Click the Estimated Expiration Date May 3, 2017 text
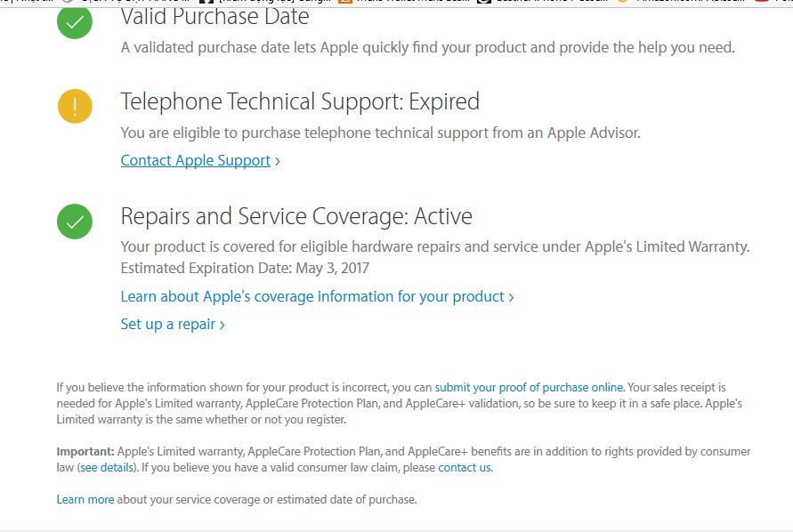Image resolution: width=793 pixels, height=532 pixels. 245,268
